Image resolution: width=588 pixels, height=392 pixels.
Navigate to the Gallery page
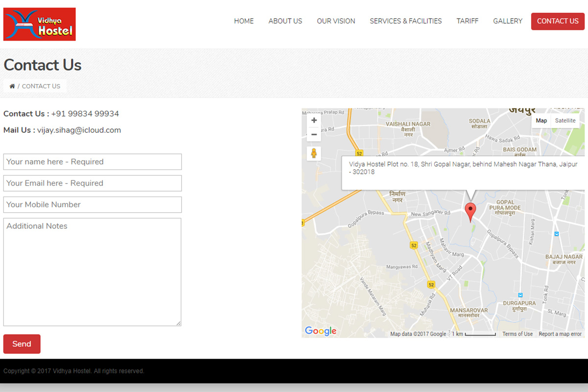[x=507, y=21]
